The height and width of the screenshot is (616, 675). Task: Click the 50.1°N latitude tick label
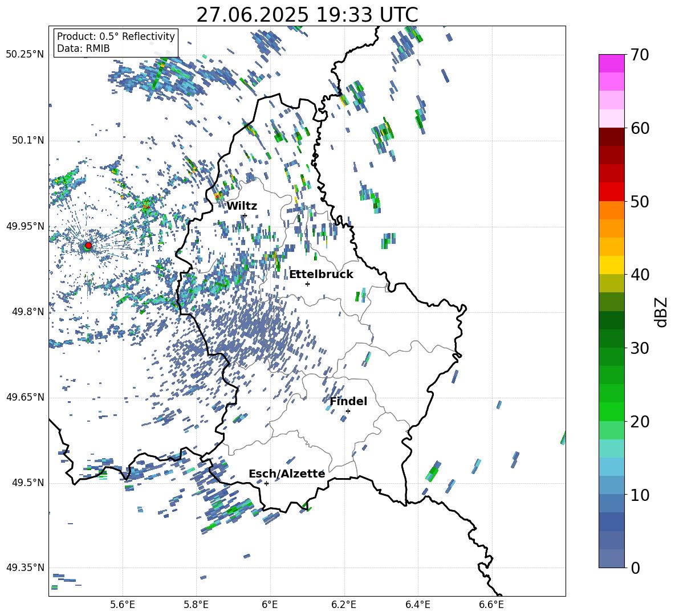point(27,141)
